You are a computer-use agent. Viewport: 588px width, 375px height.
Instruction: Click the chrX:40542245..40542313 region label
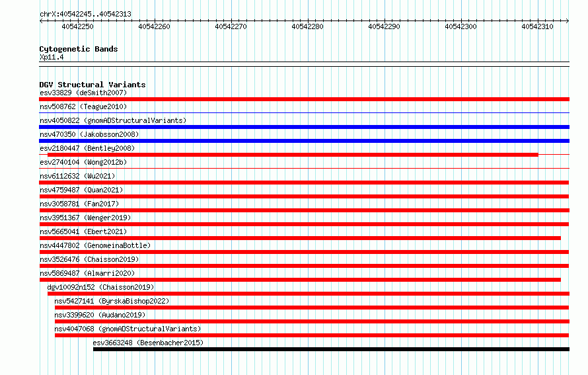85,14
